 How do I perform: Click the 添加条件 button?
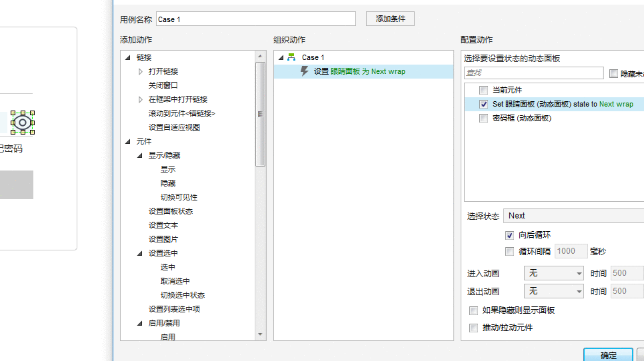tap(390, 19)
